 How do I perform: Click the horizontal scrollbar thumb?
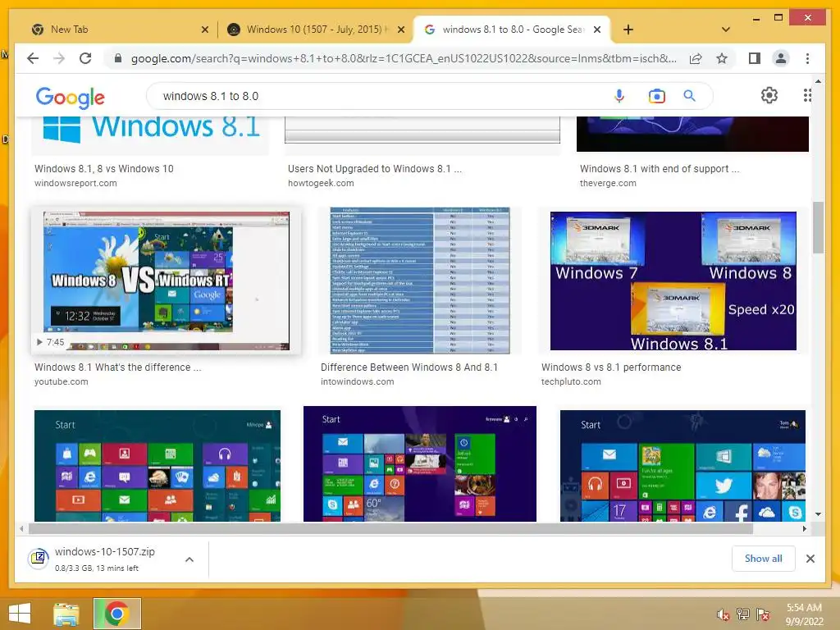[x=390, y=529]
